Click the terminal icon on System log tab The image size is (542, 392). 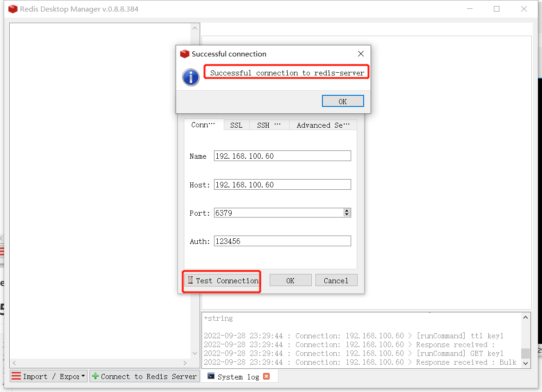tap(211, 376)
